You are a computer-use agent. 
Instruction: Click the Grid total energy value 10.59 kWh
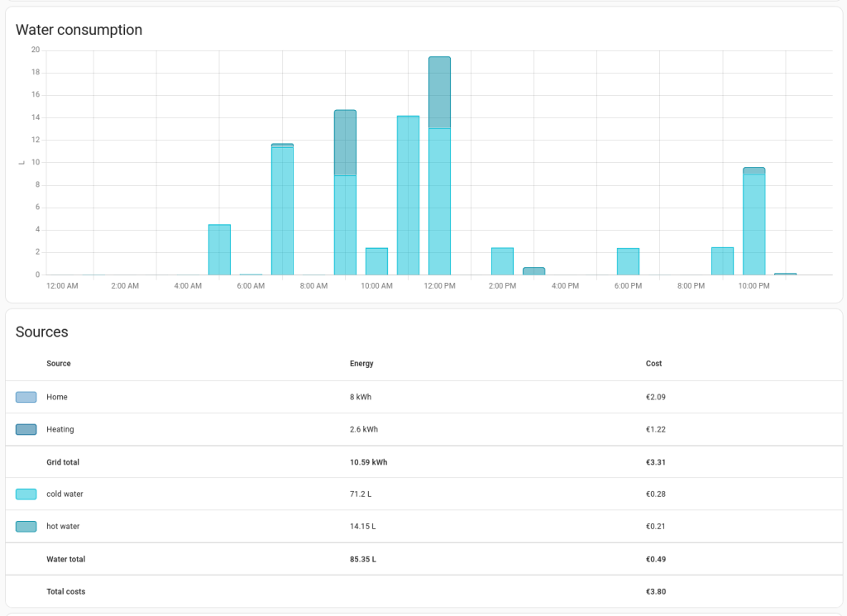pyautogui.click(x=368, y=462)
